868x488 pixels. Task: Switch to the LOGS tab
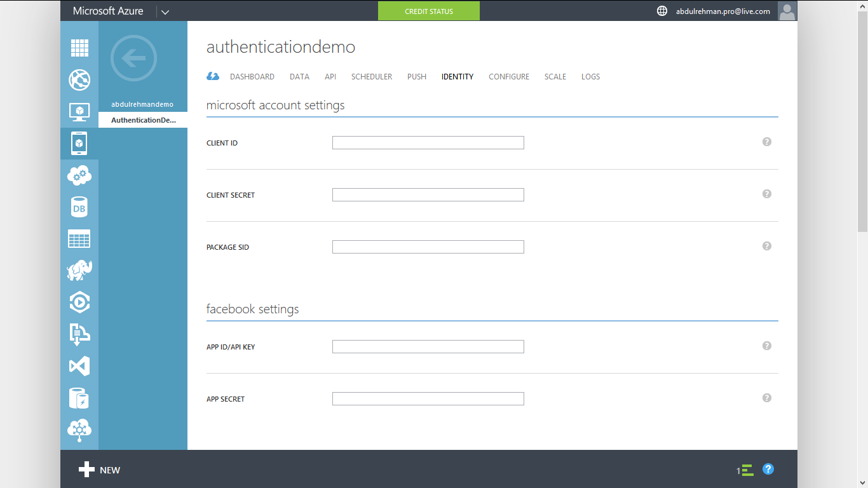[590, 76]
